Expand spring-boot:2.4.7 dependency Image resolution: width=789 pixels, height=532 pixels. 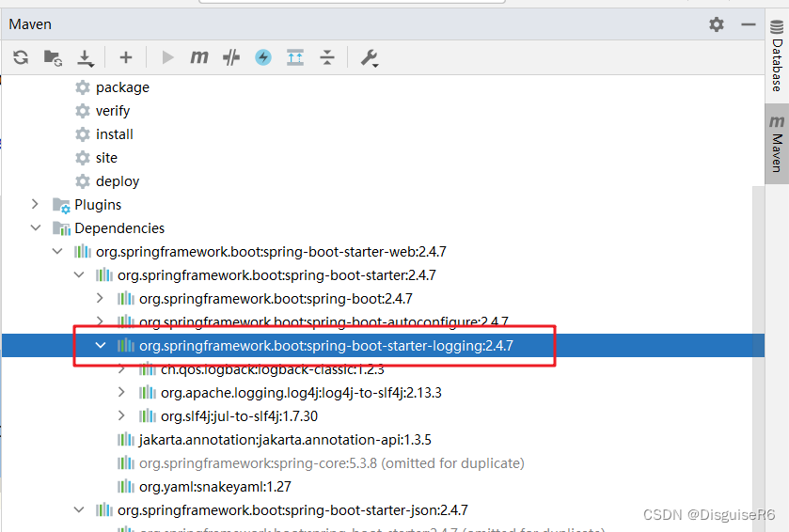click(x=100, y=298)
